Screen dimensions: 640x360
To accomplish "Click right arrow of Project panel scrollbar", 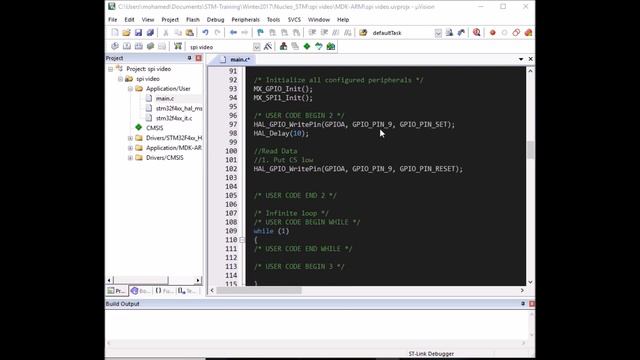I will click(198, 280).
